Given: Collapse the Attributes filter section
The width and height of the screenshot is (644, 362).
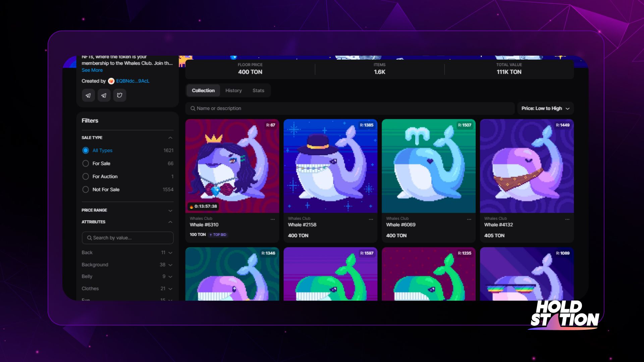Looking at the screenshot, I should (170, 222).
